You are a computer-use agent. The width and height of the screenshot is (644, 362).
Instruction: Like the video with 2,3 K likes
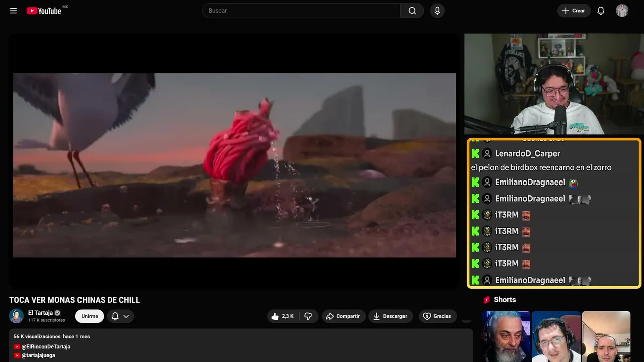pyautogui.click(x=282, y=316)
